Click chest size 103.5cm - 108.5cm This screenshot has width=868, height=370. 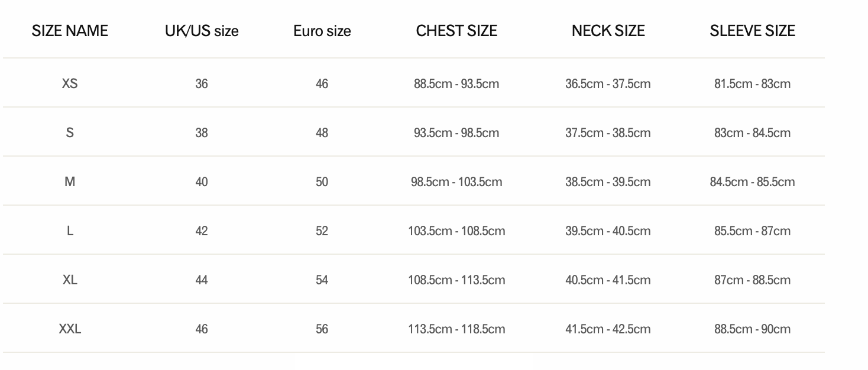click(x=456, y=231)
